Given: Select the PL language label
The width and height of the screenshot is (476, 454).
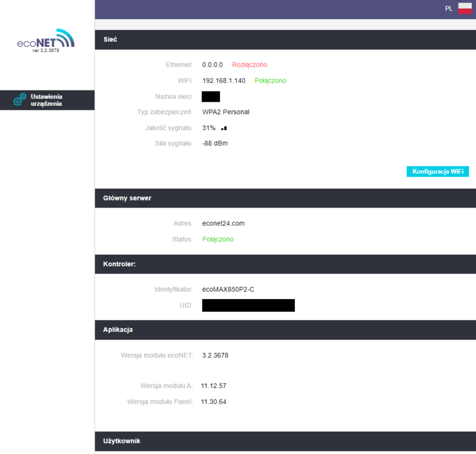Looking at the screenshot, I should [449, 8].
